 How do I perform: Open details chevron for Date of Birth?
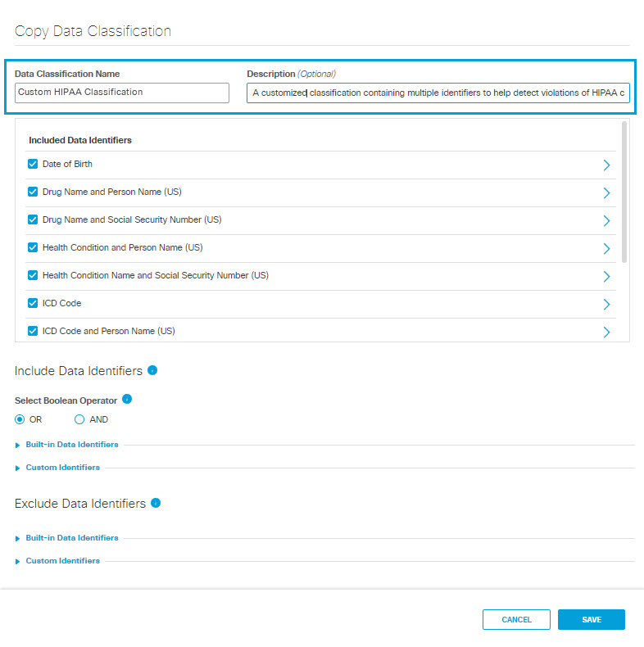click(606, 165)
